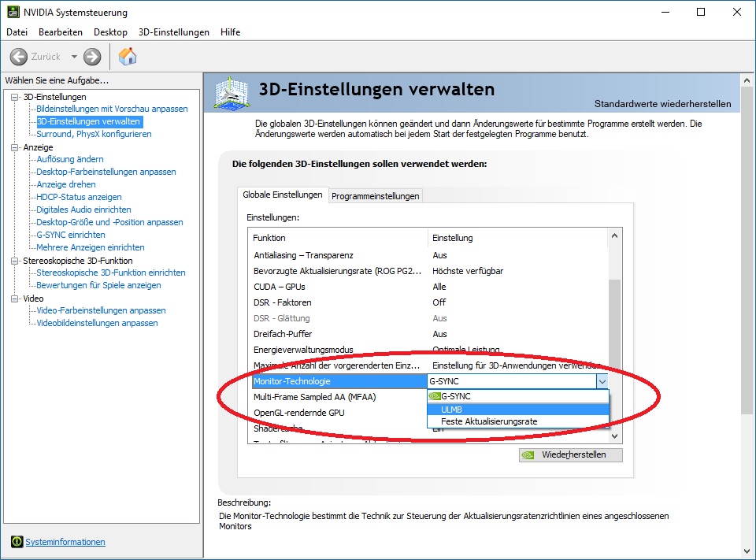Switch to Programmeinstellungen tab

(x=375, y=196)
